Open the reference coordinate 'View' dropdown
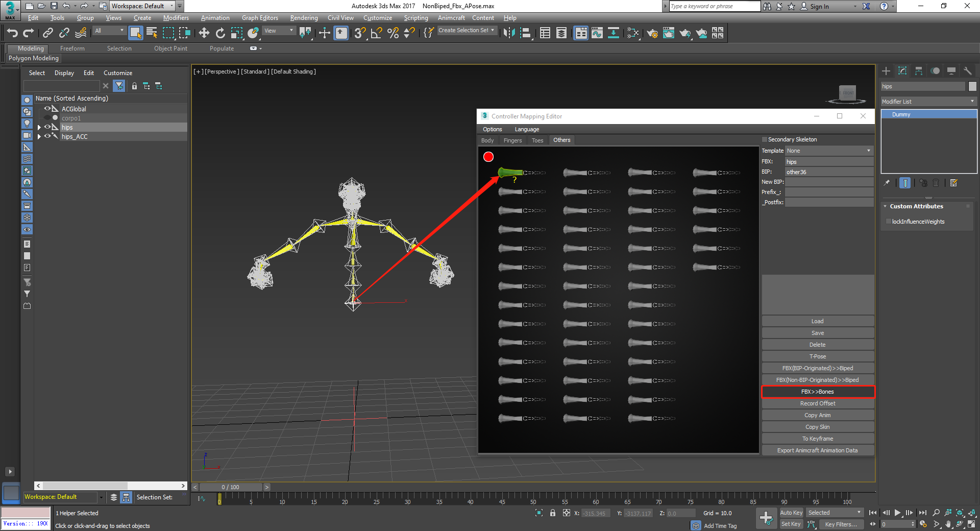This screenshot has width=980, height=531. tap(279, 31)
